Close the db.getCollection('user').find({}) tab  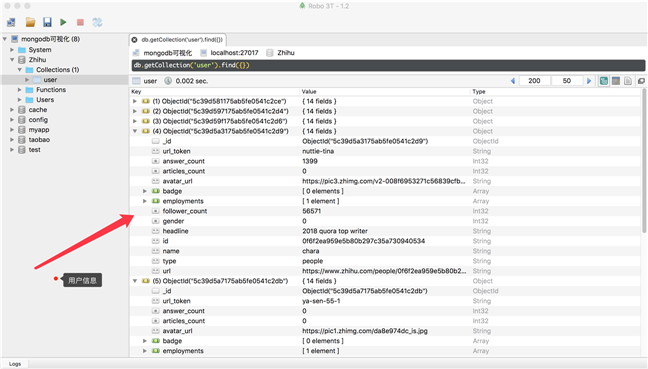pyautogui.click(x=134, y=40)
